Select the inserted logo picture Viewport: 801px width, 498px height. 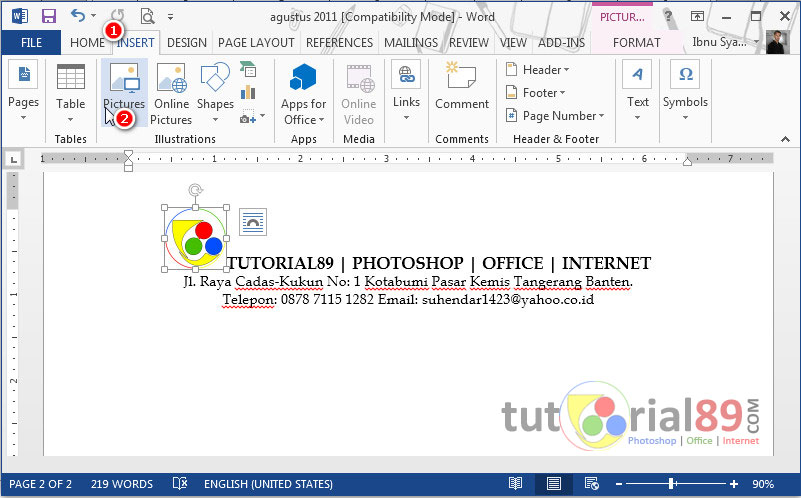[x=195, y=239]
